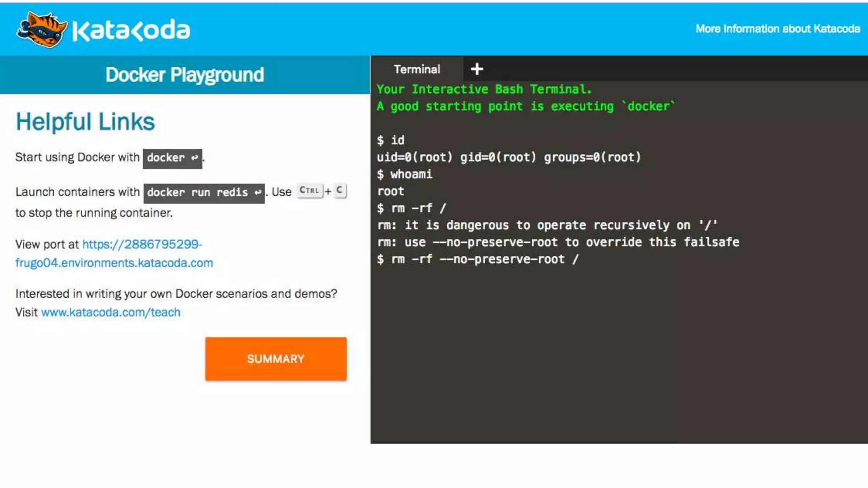This screenshot has height=488, width=868.
Task: Click enter arrow in docker run redis
Action: 257,193
